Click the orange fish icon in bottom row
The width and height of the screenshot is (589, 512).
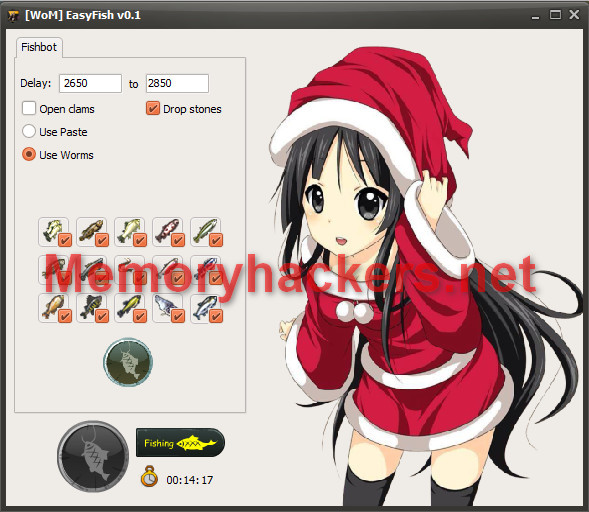point(53,308)
